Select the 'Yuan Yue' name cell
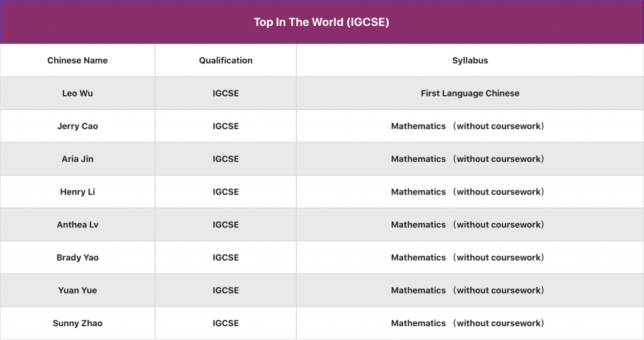Screen dimensions: 644x340 point(77,290)
